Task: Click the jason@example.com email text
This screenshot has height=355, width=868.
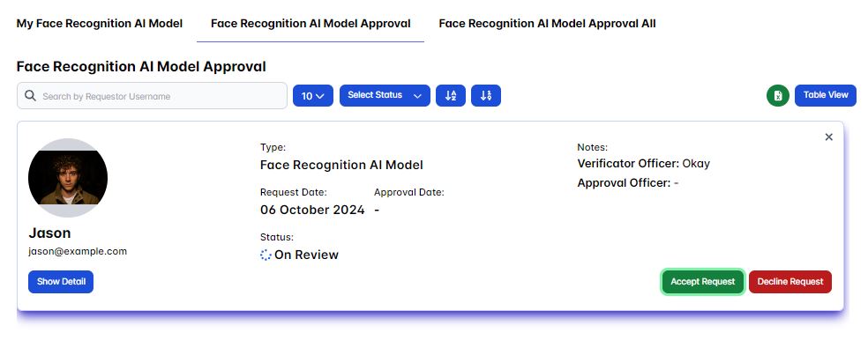Action: [78, 251]
